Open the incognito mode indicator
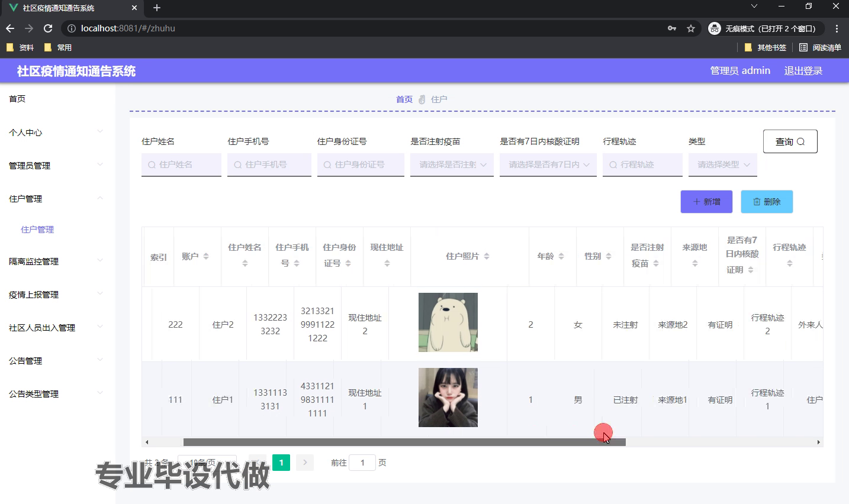Screen dimensions: 849x504 (x=765, y=28)
